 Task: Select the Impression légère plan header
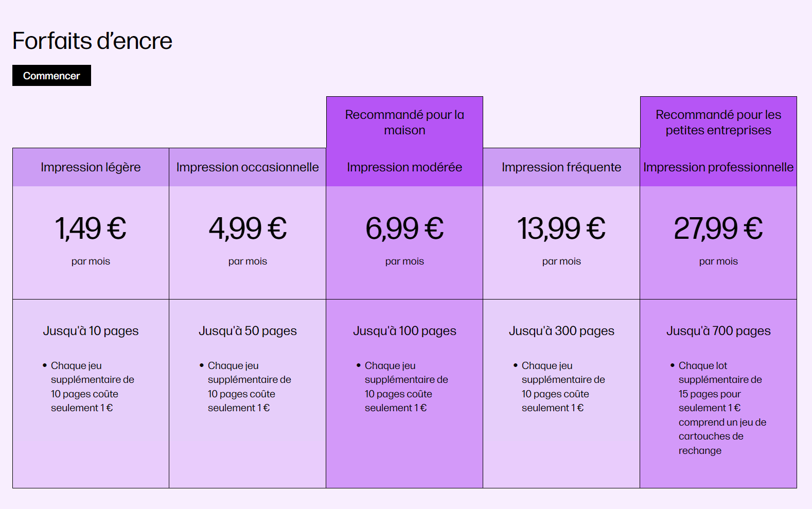click(x=91, y=167)
